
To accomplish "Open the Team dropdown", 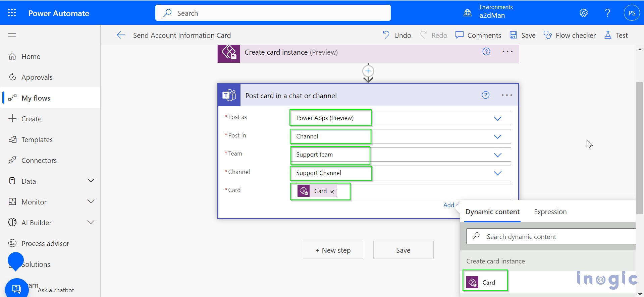I will click(x=400, y=155).
